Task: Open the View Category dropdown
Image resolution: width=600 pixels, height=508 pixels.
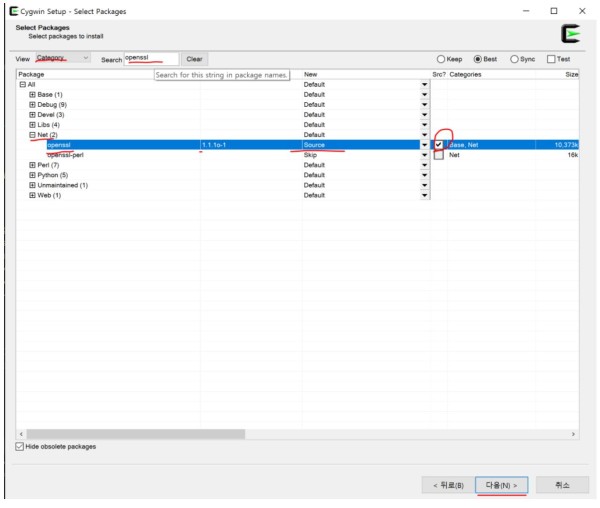Action: (x=63, y=58)
